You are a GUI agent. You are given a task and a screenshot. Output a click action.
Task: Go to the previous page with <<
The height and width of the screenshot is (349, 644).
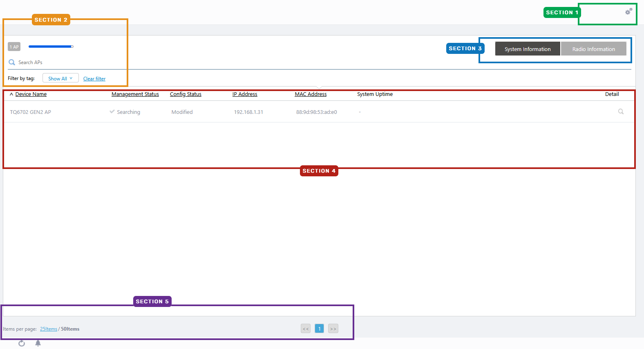tap(306, 329)
